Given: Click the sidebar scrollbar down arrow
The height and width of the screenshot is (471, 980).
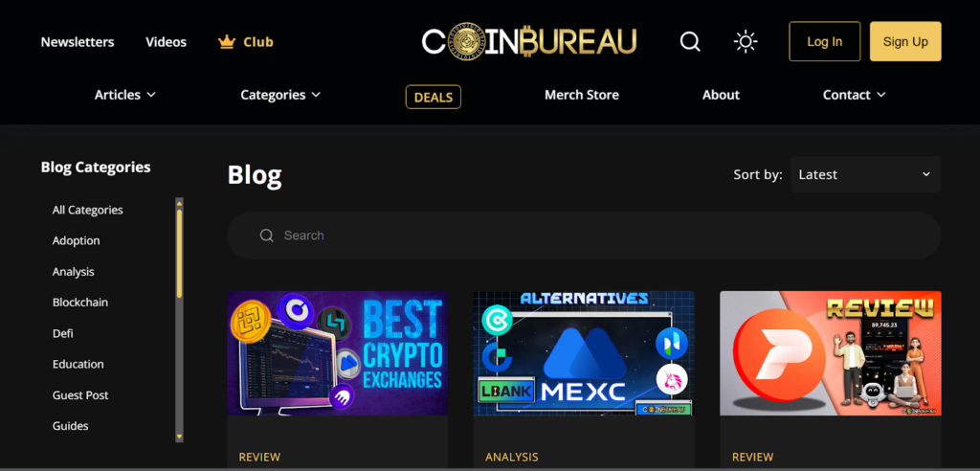Looking at the screenshot, I should [179, 436].
